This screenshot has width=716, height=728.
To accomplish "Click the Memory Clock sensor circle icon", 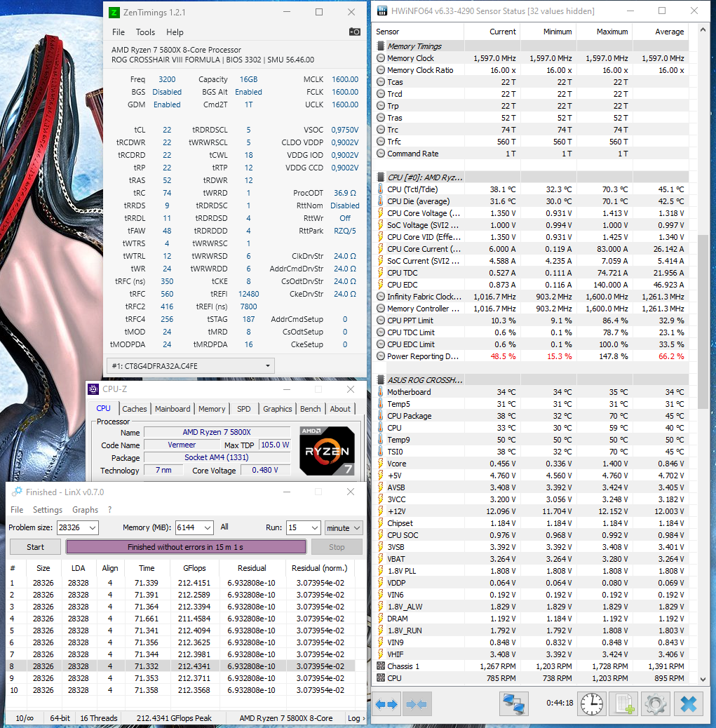I will tap(380, 58).
